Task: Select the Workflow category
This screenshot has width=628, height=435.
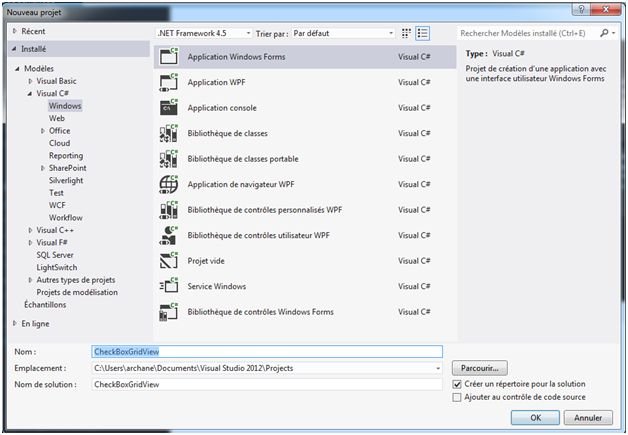Action: pos(66,218)
